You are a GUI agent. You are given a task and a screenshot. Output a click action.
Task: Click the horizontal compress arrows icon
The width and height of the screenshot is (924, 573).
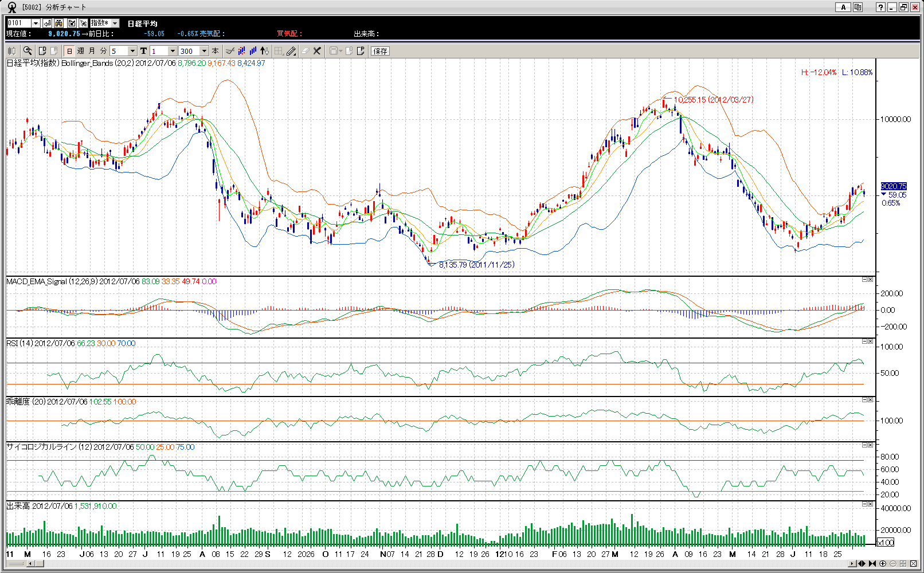point(872,564)
